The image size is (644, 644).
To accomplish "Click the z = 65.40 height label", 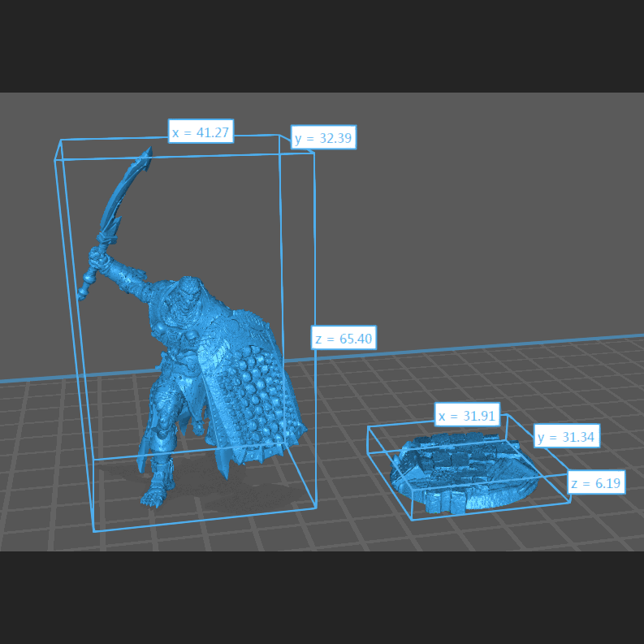I will 344,338.
